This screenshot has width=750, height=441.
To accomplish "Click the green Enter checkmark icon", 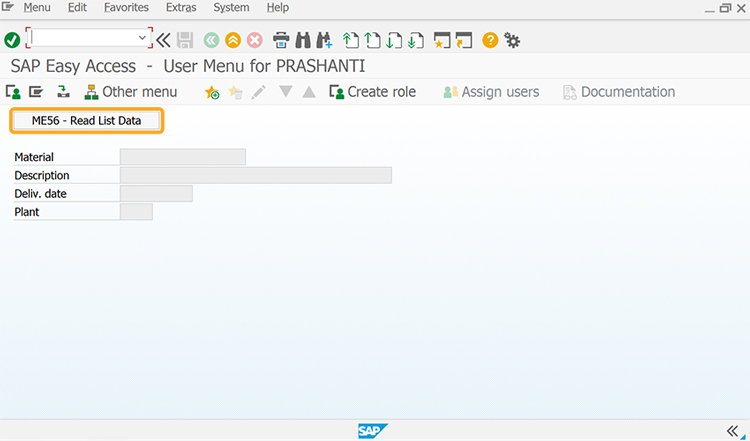I will point(12,40).
